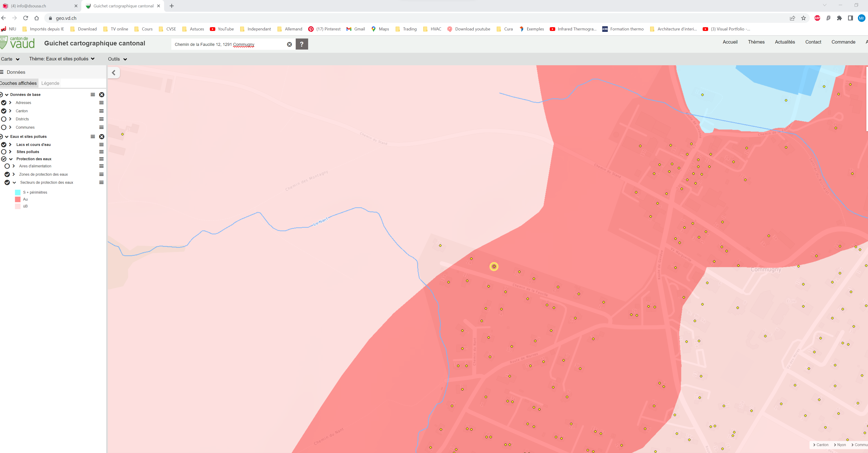868x453 pixels.
Task: Go to the Accueil page
Action: [x=730, y=42]
